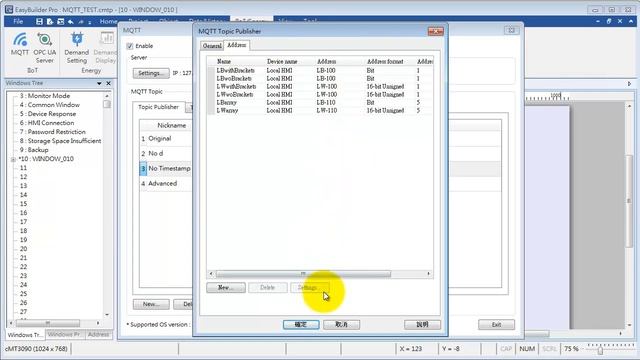Open help with the 說明 button

(422, 324)
